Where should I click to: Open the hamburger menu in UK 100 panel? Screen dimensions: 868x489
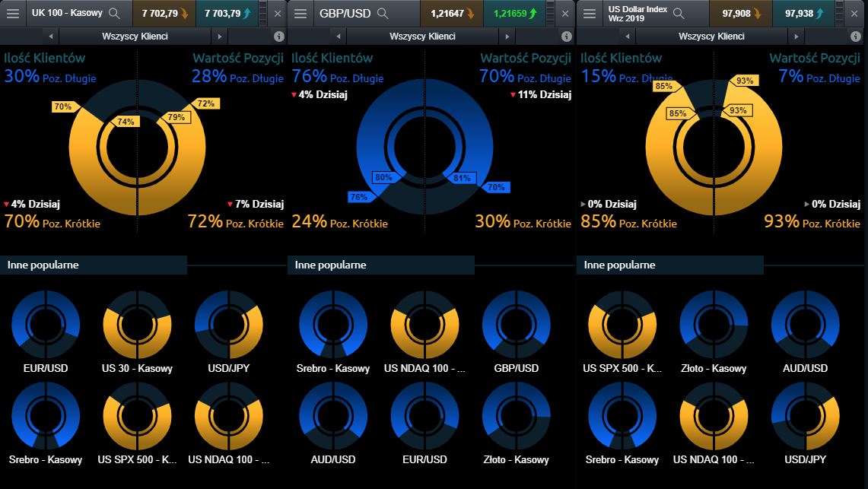tap(13, 14)
